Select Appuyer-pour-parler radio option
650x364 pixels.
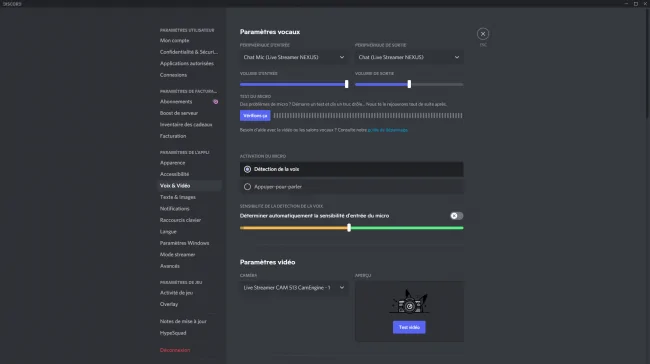(247, 187)
